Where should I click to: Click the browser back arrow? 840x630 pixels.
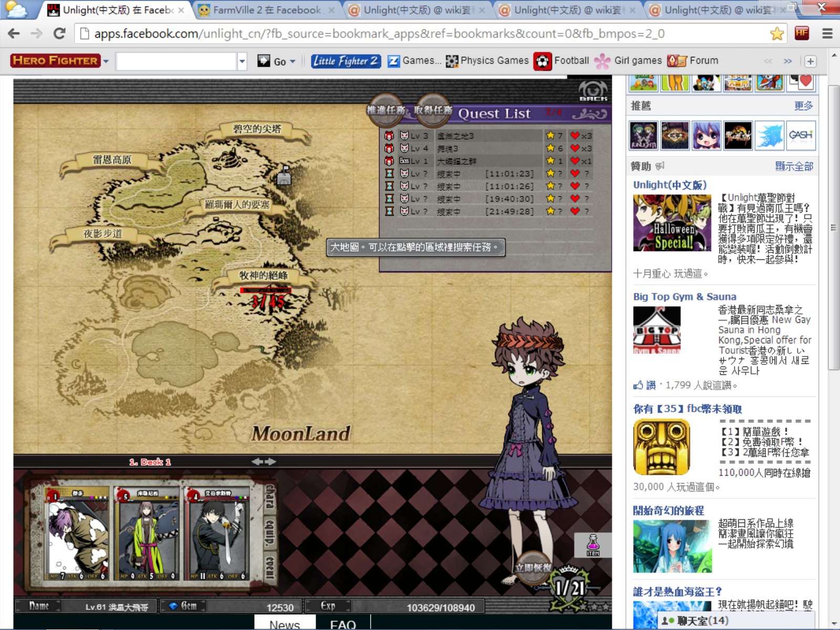14,34
